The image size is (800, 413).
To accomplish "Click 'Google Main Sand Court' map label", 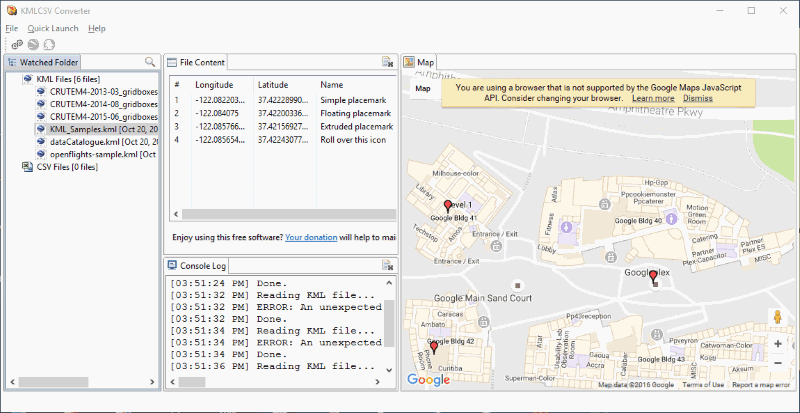I will (483, 298).
